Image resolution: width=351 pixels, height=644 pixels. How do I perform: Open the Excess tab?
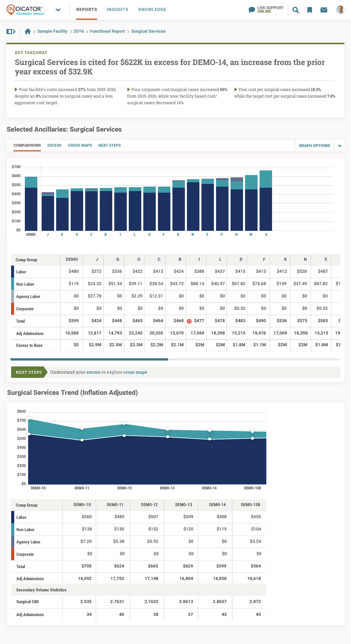(x=54, y=145)
